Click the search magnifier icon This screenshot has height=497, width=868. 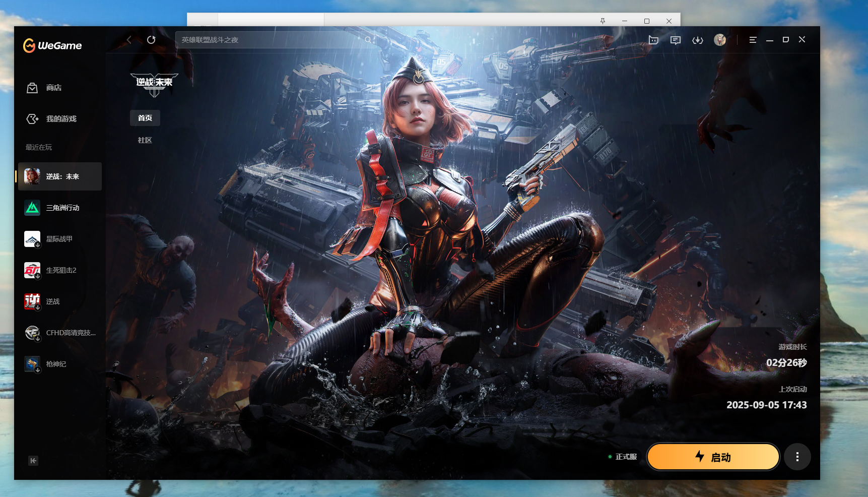click(x=368, y=40)
